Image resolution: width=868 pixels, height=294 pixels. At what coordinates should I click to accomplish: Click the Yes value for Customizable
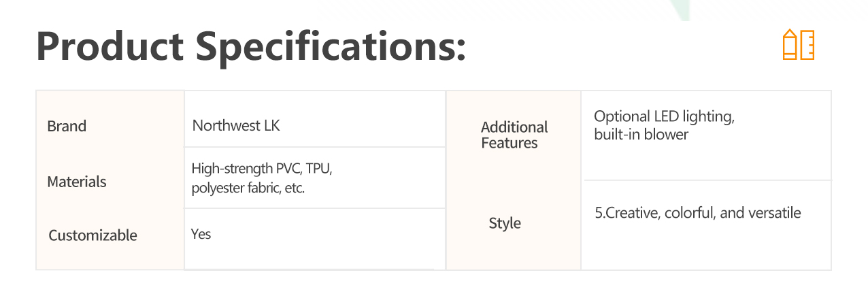[x=201, y=234]
